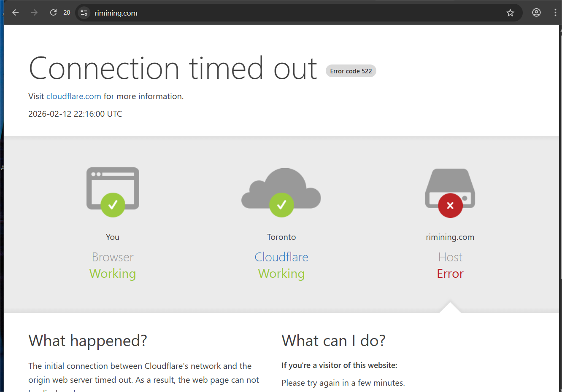The width and height of the screenshot is (562, 392).
Task: Open site information icon in address bar
Action: tap(84, 13)
